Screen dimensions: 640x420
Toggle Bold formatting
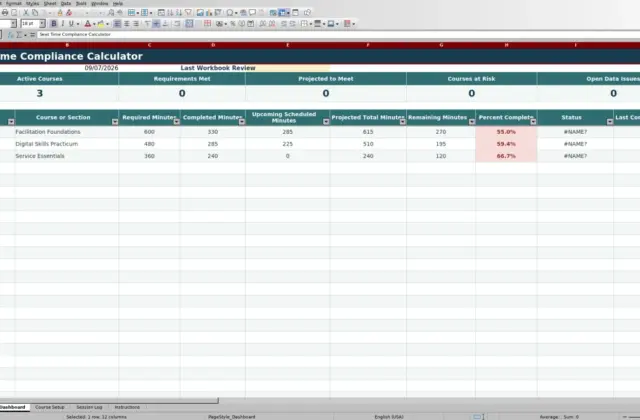point(54,24)
